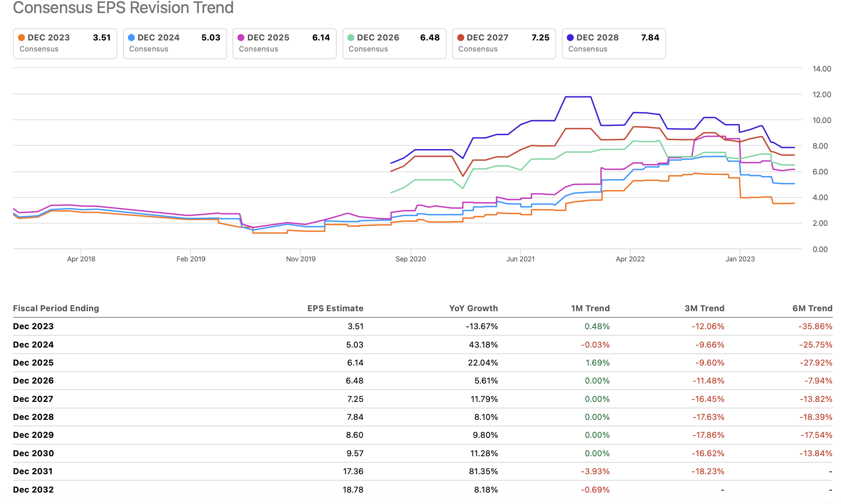
Task: Click the Sep 2020 x-axis label
Action: click(x=410, y=259)
